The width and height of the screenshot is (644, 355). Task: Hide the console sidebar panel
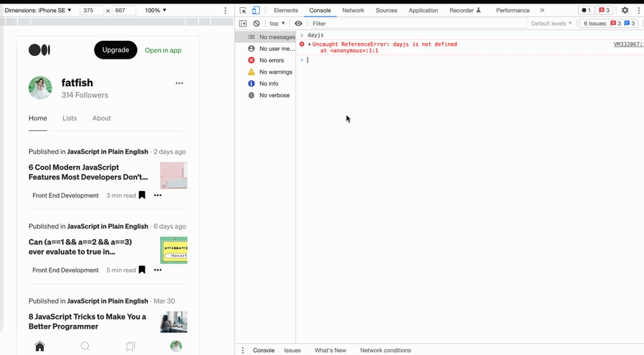(243, 24)
